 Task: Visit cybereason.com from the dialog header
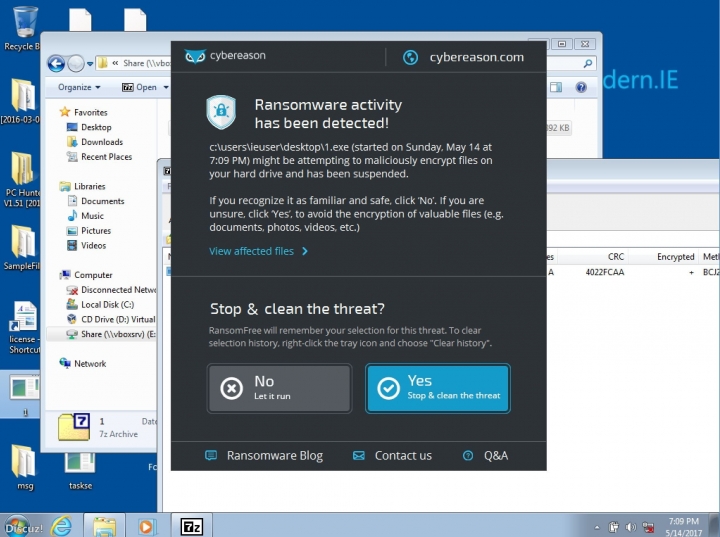pos(477,57)
